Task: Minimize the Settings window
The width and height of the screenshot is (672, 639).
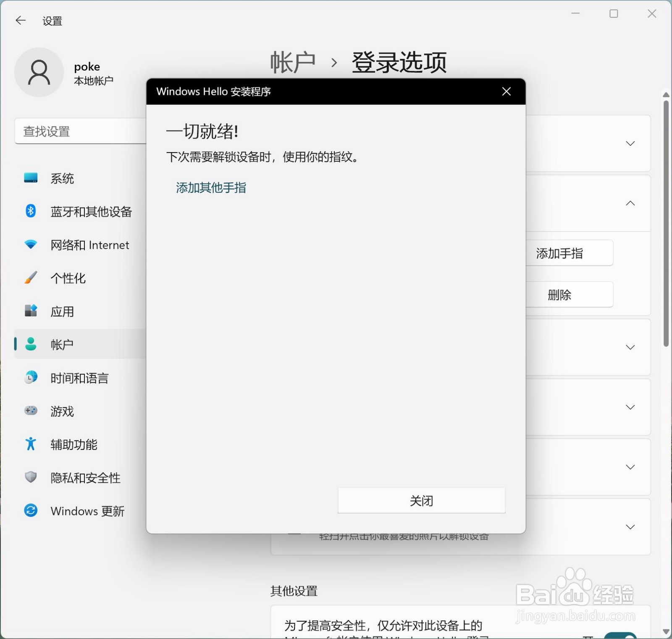Action: [575, 13]
